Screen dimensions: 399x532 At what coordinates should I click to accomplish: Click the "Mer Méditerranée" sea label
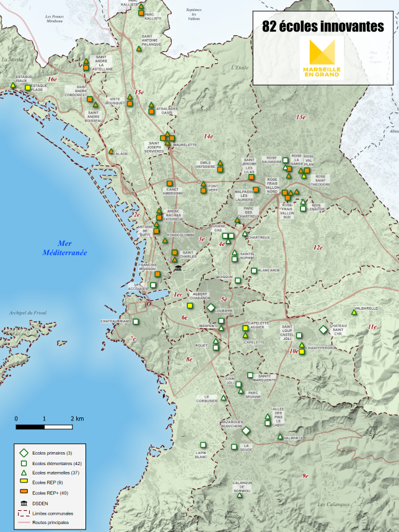[64, 248]
